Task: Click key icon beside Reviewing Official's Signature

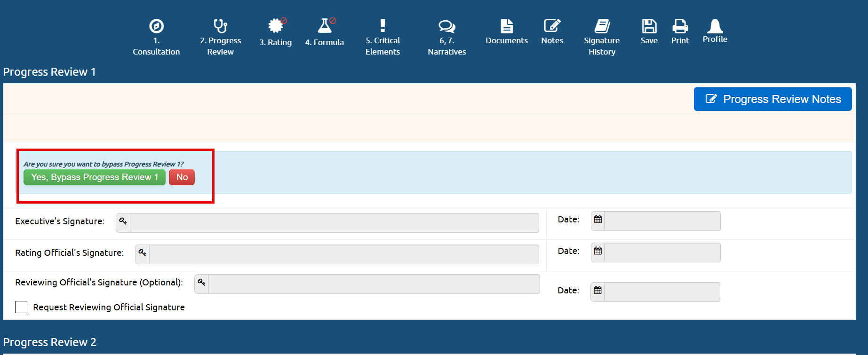Action: (x=202, y=282)
